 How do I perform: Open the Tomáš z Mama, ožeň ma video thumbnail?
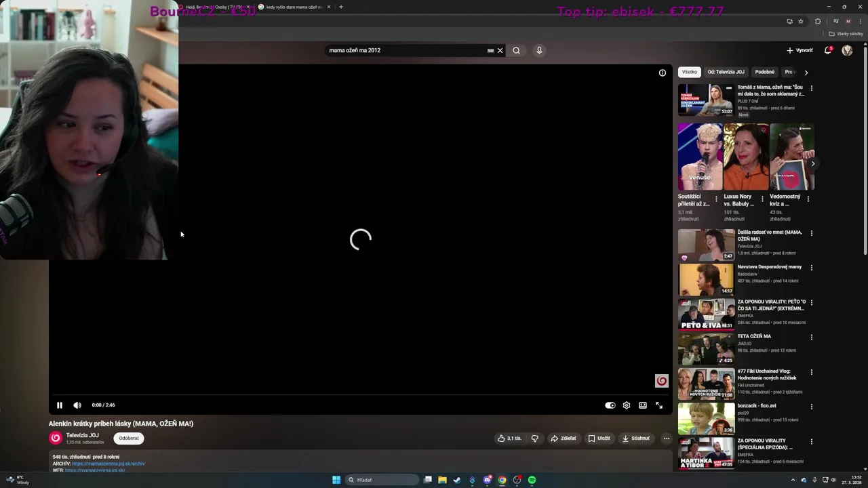pos(706,100)
